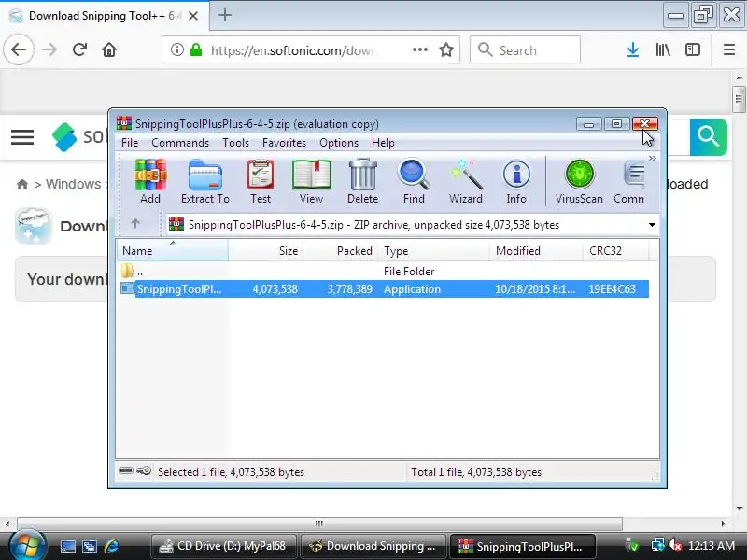Start VirusScan on the archive
Screen dimensions: 747x560
(x=579, y=181)
